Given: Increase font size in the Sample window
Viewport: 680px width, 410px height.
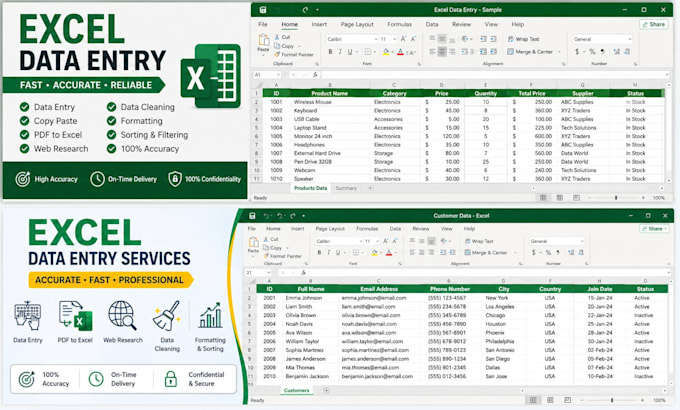Looking at the screenshot, I should [x=403, y=39].
